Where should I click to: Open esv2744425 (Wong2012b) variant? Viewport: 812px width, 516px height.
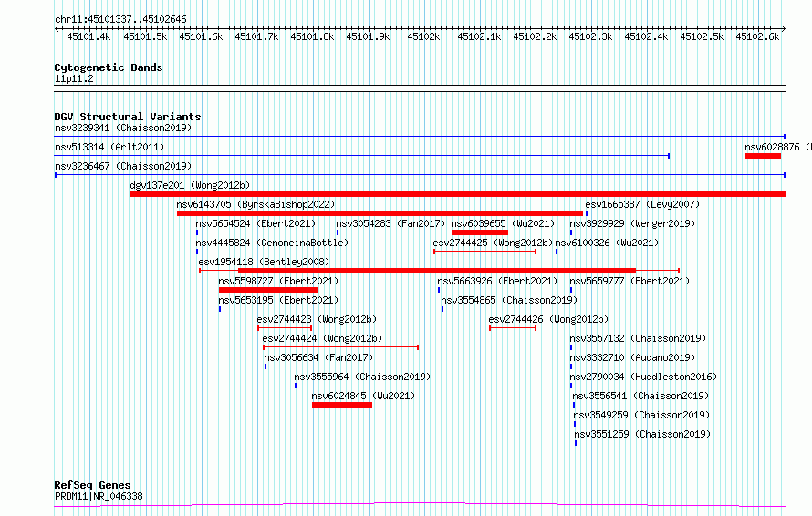click(x=493, y=243)
